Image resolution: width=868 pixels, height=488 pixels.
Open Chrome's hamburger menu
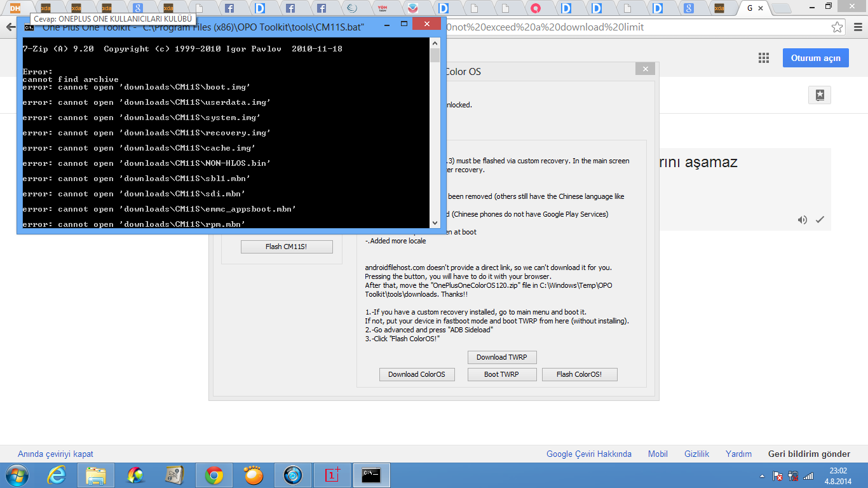click(x=857, y=27)
